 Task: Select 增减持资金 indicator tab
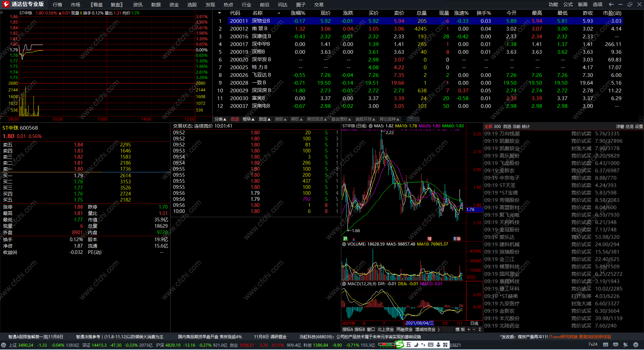tap(425, 330)
